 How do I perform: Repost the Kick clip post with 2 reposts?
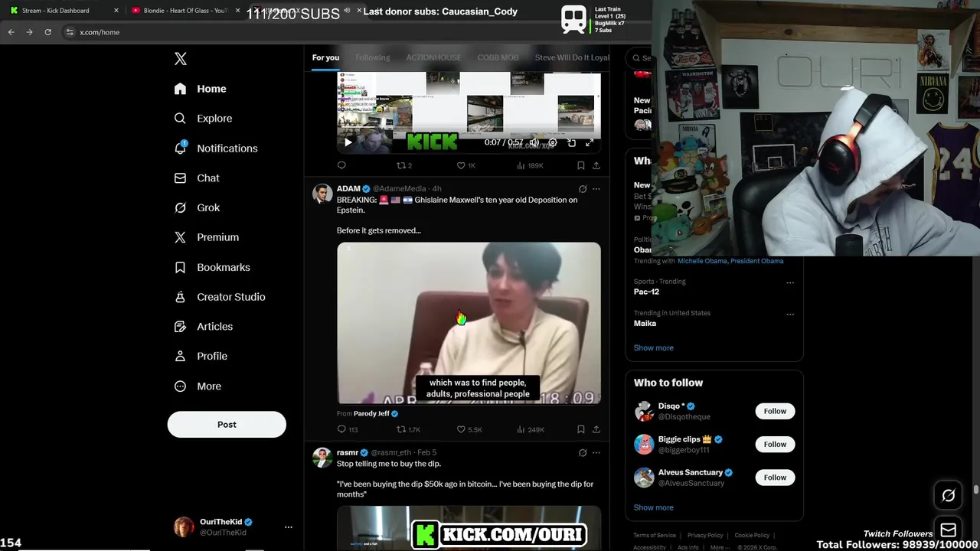click(403, 165)
